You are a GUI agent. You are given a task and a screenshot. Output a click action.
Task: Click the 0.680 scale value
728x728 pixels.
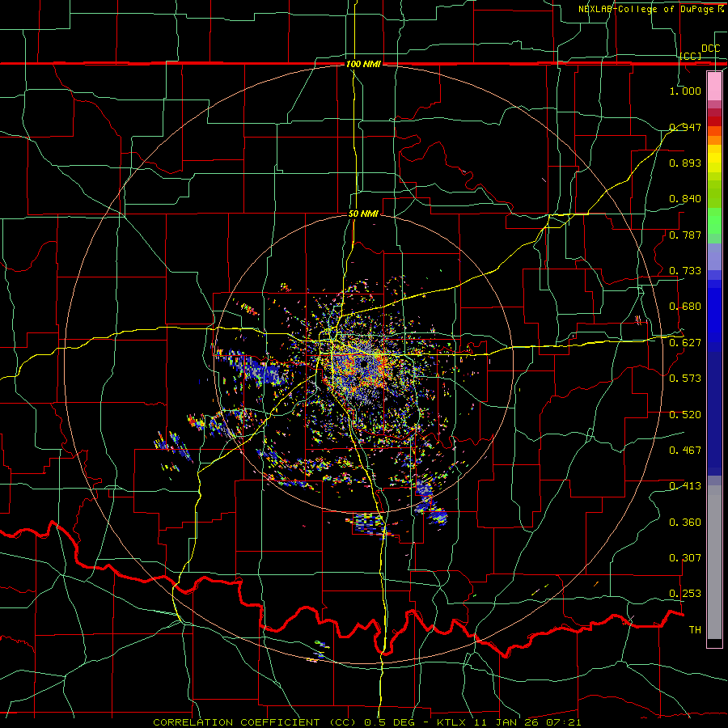coord(685,307)
